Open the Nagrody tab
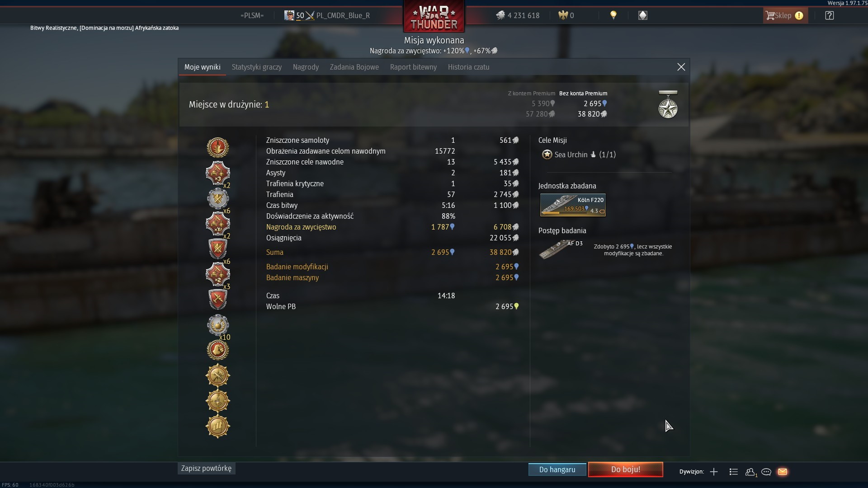The height and width of the screenshot is (488, 868). click(306, 67)
